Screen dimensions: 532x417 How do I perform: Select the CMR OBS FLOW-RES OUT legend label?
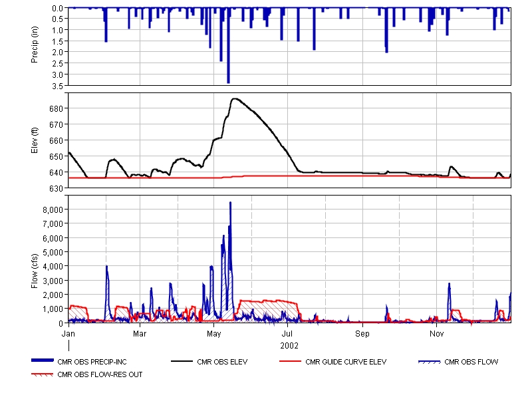[100, 374]
